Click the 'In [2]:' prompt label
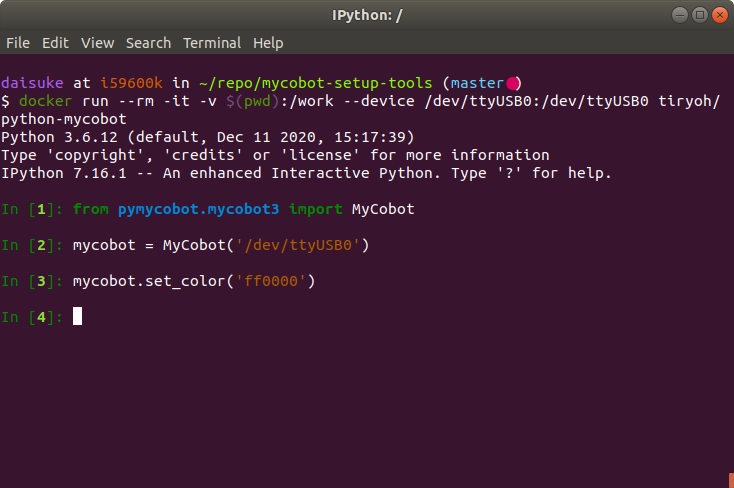This screenshot has width=734, height=488. coord(32,245)
